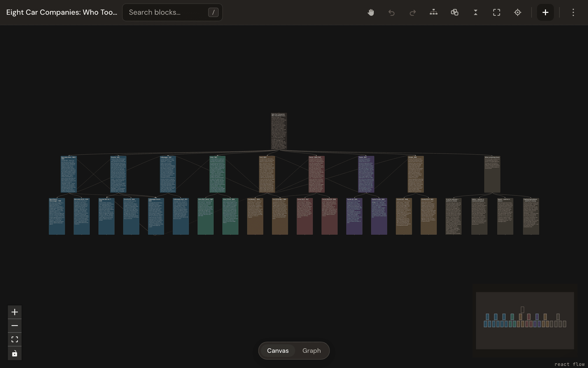The height and width of the screenshot is (368, 588).
Task: Collapse all blocks with vertical arrows icon
Action: 476,12
